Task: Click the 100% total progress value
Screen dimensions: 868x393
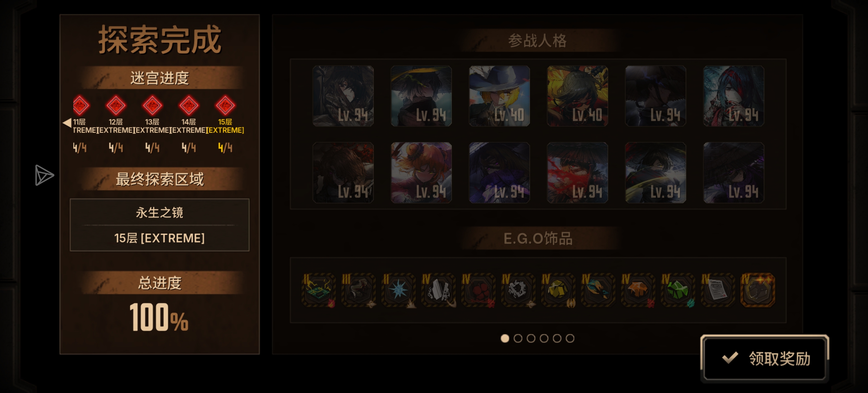Action: (159, 317)
